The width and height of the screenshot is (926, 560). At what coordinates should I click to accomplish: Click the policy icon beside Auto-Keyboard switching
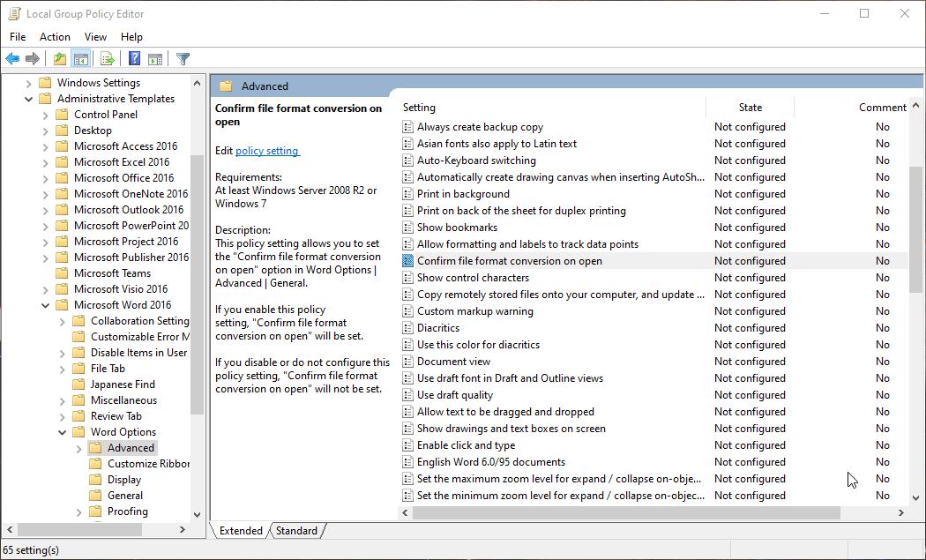(x=407, y=161)
